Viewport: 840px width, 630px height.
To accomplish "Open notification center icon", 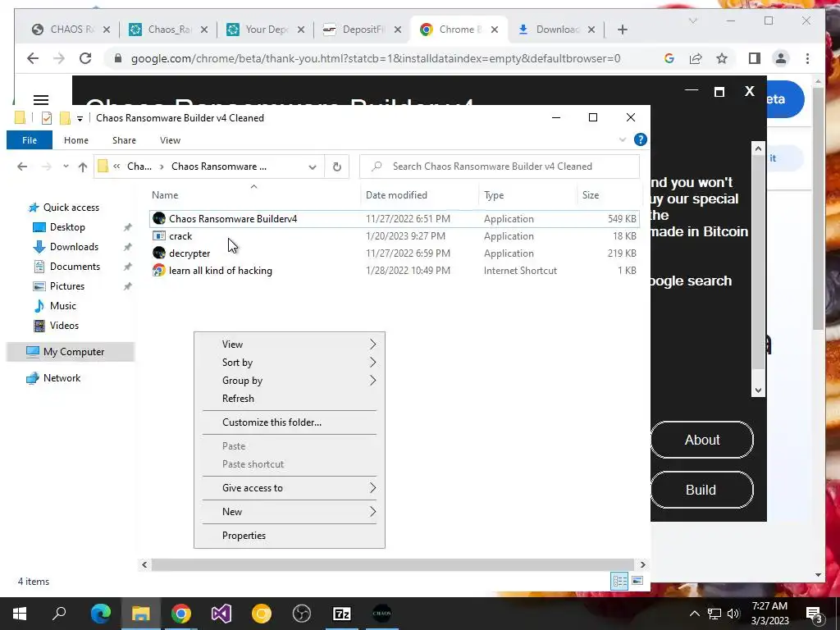I will (815, 614).
